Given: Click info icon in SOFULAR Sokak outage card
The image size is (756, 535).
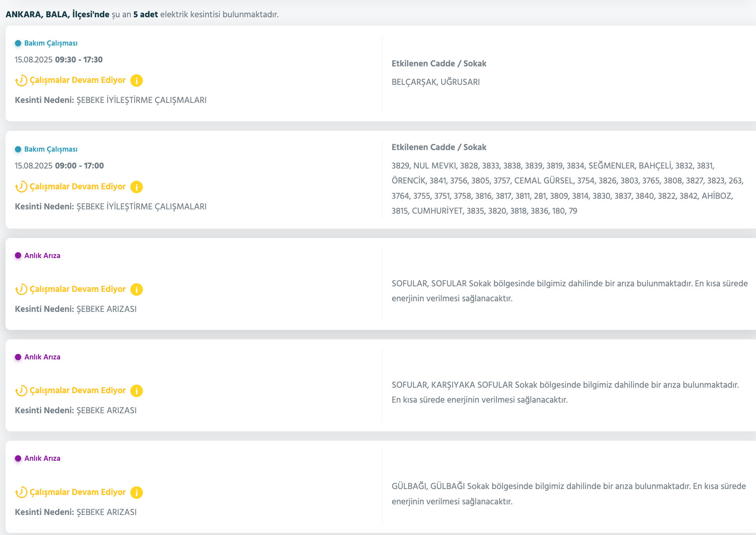Looking at the screenshot, I should click(x=136, y=289).
